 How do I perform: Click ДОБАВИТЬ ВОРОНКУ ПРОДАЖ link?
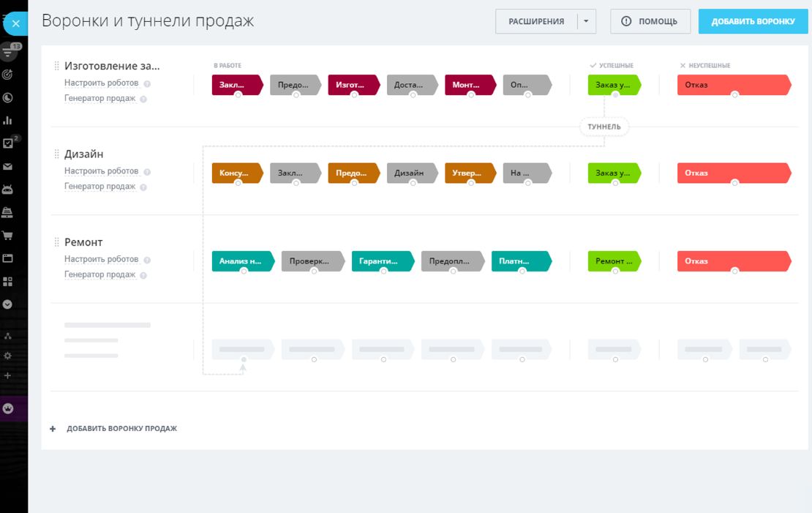tap(121, 429)
